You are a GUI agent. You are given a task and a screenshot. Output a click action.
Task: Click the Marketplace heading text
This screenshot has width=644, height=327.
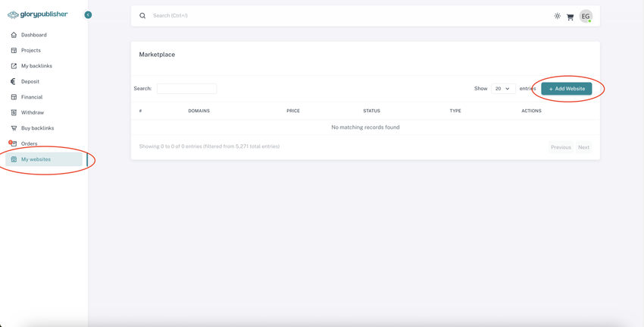(x=157, y=55)
